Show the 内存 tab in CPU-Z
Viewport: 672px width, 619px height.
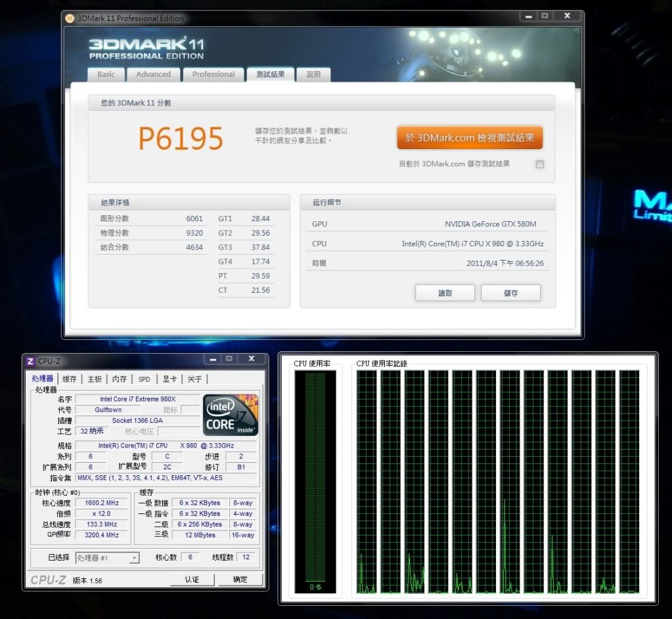point(119,379)
